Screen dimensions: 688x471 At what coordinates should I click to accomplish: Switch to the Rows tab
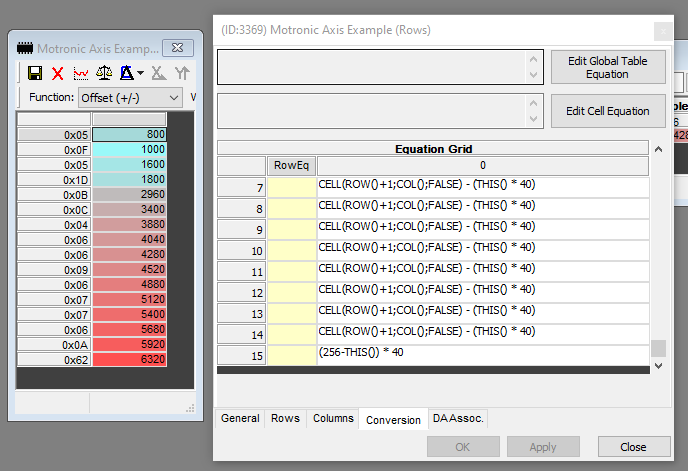(285, 418)
